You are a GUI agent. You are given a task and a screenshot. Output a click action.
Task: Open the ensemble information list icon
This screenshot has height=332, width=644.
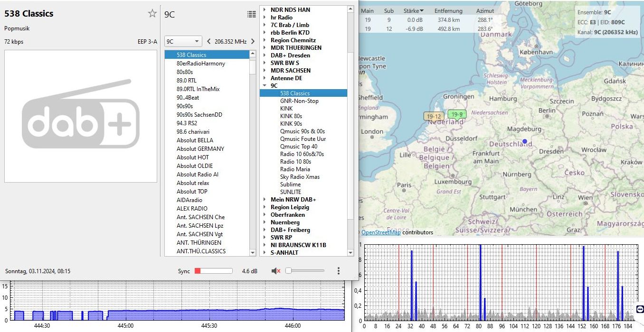coord(251,14)
